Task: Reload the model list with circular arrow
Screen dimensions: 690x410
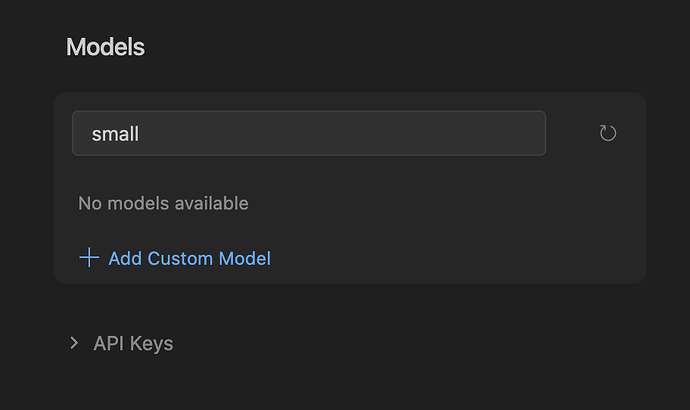Action: pos(607,133)
